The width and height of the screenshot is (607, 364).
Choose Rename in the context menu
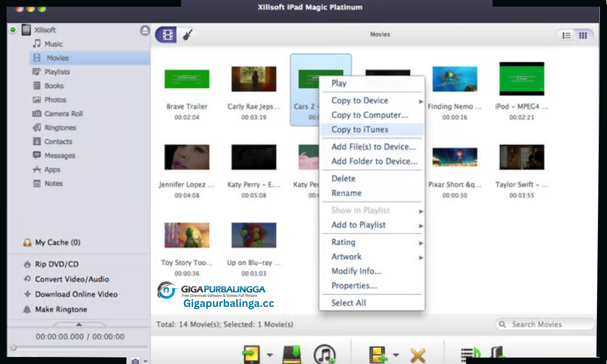pyautogui.click(x=372, y=193)
